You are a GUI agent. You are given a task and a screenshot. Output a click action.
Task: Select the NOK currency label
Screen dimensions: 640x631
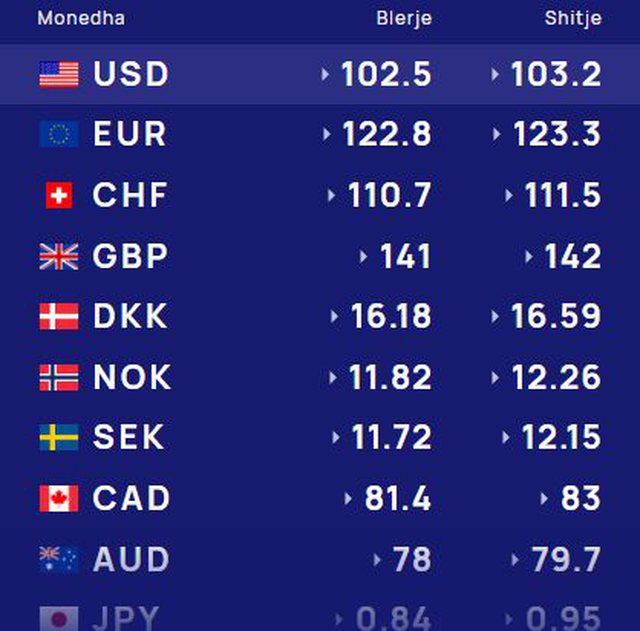[x=132, y=378]
